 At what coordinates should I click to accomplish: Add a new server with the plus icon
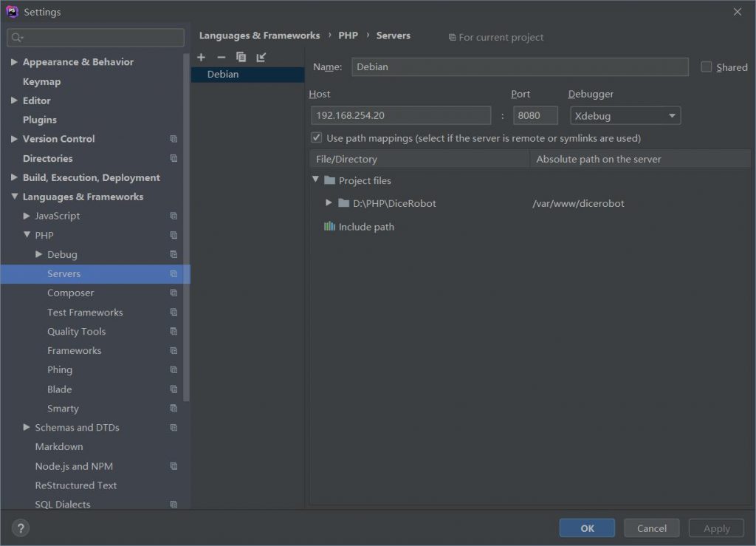coord(201,58)
